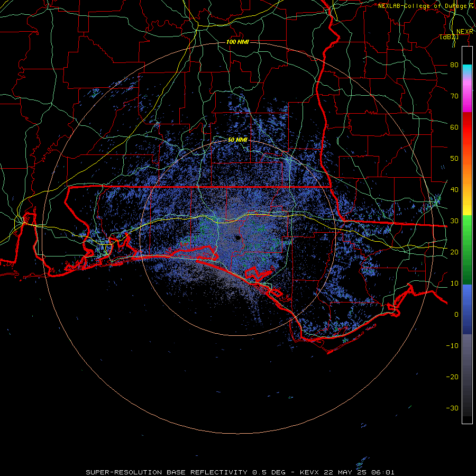This screenshot has width=476, height=476.
Task: Click the "0.5 DEG" tilt in the caption
Action: tap(269, 472)
